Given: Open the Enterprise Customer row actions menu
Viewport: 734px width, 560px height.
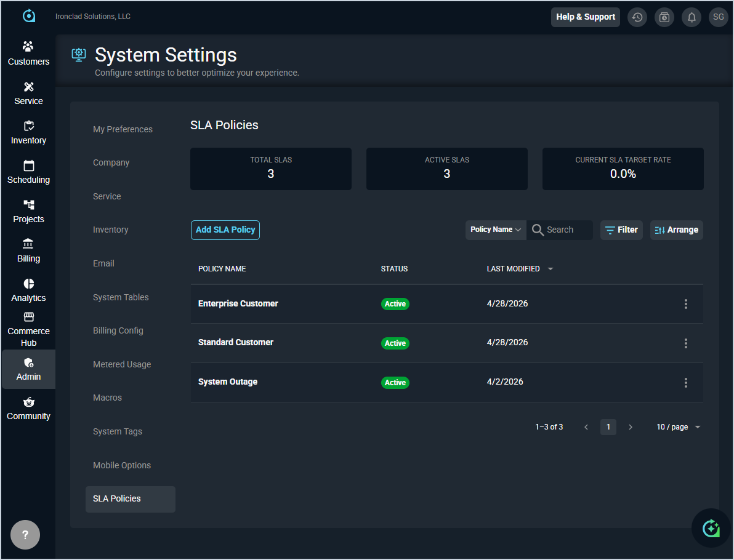Looking at the screenshot, I should (x=685, y=304).
